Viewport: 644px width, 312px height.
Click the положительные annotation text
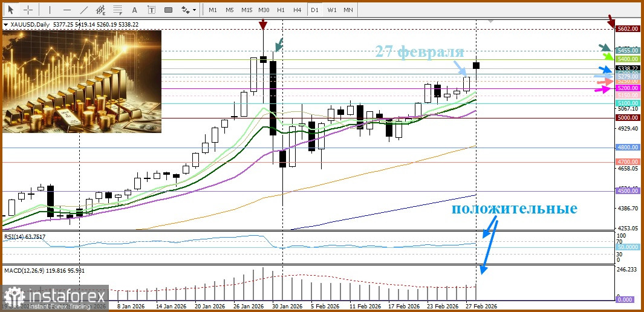click(515, 209)
